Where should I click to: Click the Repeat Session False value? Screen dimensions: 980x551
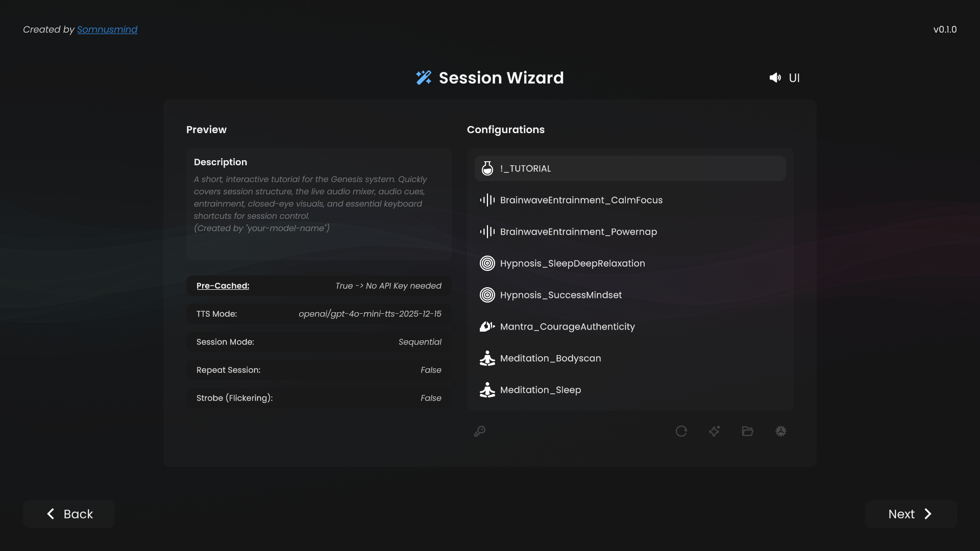[x=431, y=370]
